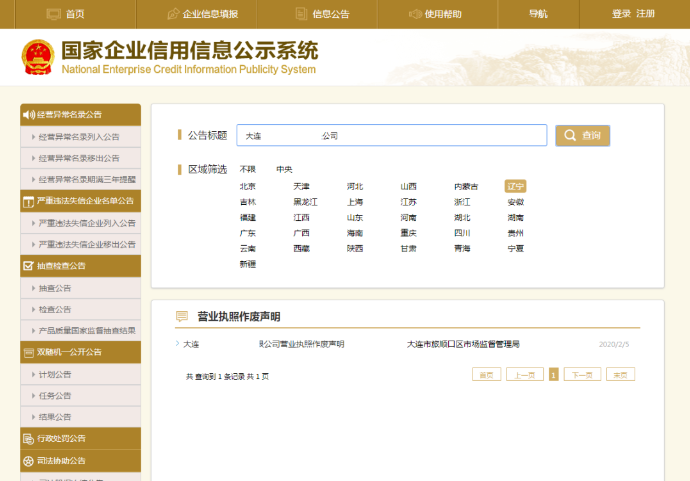
Task: Select 不限 region filter
Action: click(x=248, y=169)
